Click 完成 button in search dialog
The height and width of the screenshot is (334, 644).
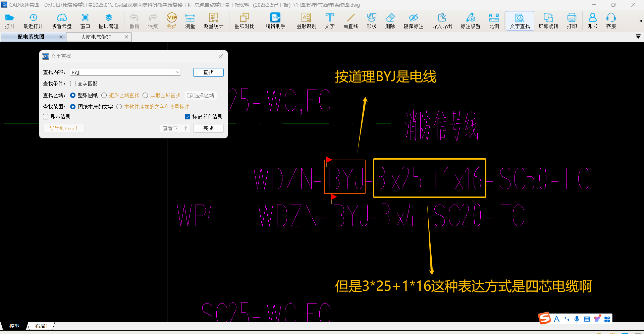[x=208, y=128]
